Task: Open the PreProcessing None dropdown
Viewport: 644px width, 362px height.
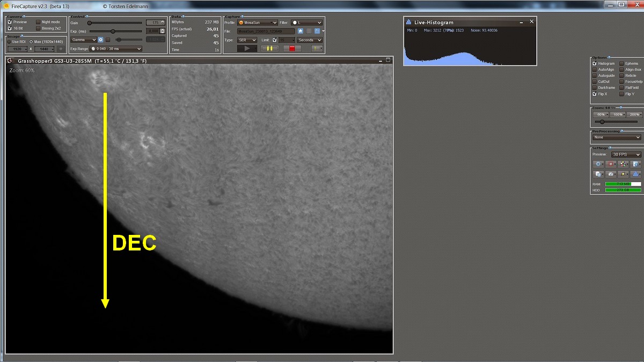Action: (617, 137)
